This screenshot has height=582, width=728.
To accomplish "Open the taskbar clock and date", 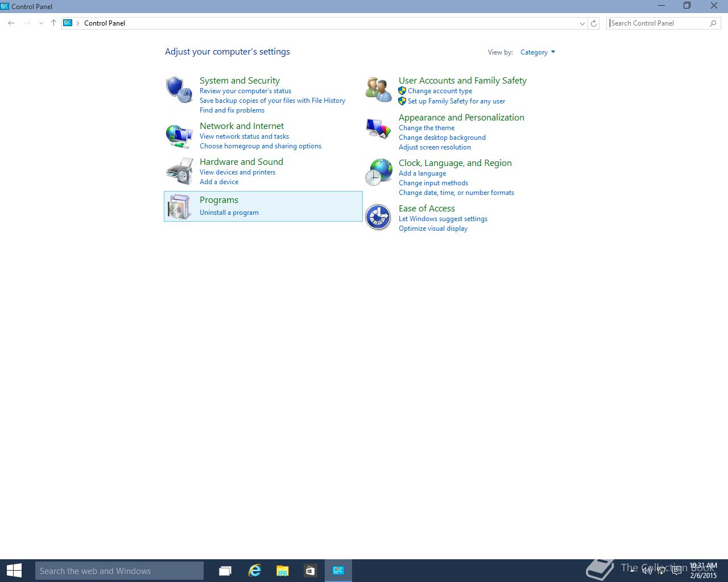I will point(703,571).
